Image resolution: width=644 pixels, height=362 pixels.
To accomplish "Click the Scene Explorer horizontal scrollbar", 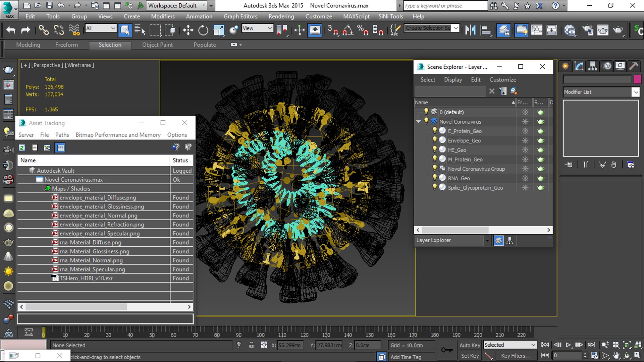I will coord(455,230).
